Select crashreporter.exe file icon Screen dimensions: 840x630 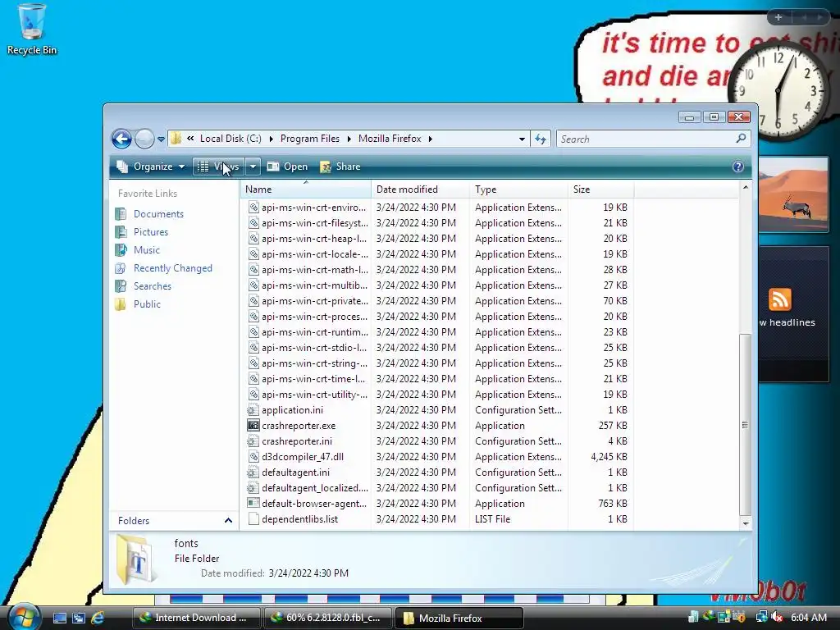pyautogui.click(x=253, y=426)
